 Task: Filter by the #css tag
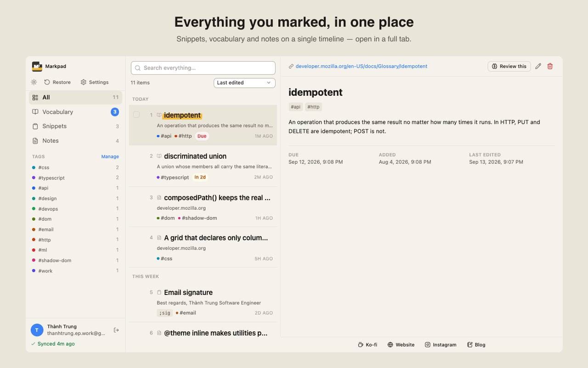click(75, 167)
